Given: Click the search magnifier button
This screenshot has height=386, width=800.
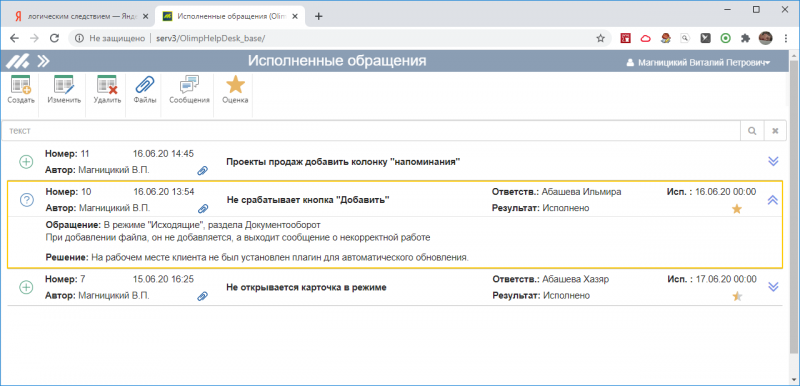Looking at the screenshot, I should [x=752, y=131].
